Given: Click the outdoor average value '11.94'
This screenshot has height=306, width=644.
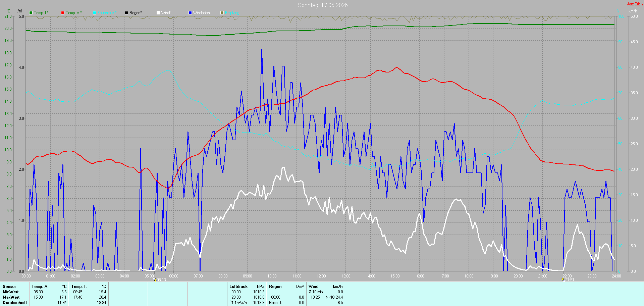Looking at the screenshot, I should pos(62,303).
